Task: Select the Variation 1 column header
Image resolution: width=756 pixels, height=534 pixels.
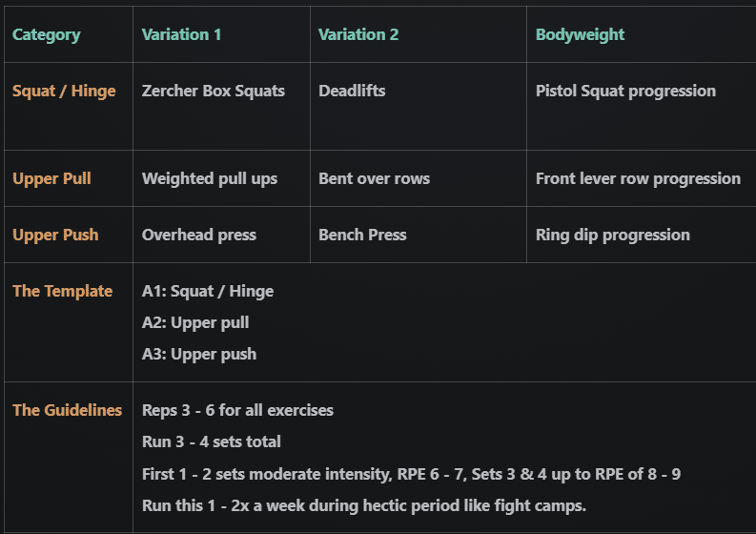Action: click(x=181, y=34)
